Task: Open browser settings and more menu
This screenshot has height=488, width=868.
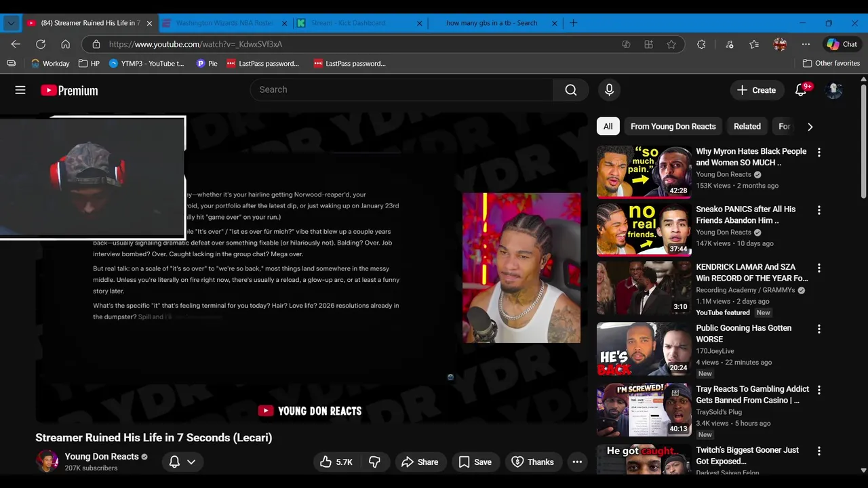Action: click(806, 44)
